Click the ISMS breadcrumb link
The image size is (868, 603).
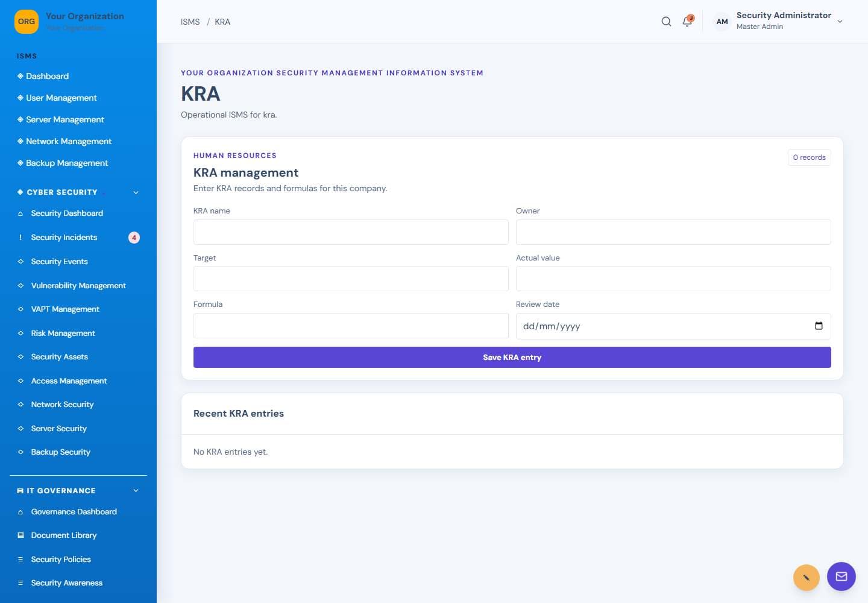[x=190, y=22]
